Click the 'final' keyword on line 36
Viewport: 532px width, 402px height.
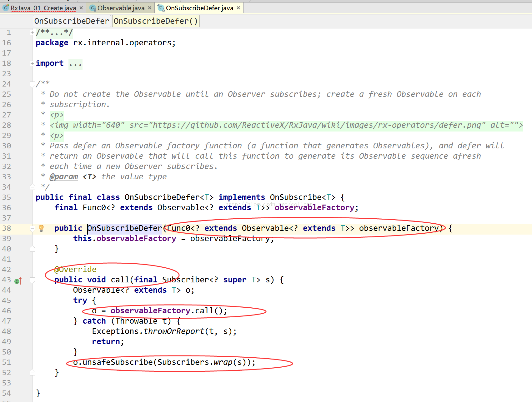coord(66,208)
